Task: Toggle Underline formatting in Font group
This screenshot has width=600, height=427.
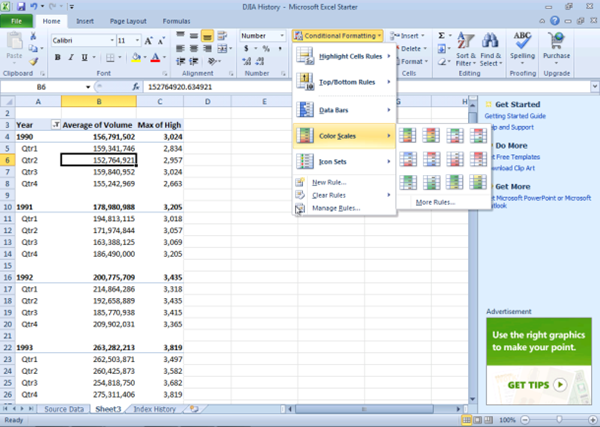Action: [x=85, y=57]
